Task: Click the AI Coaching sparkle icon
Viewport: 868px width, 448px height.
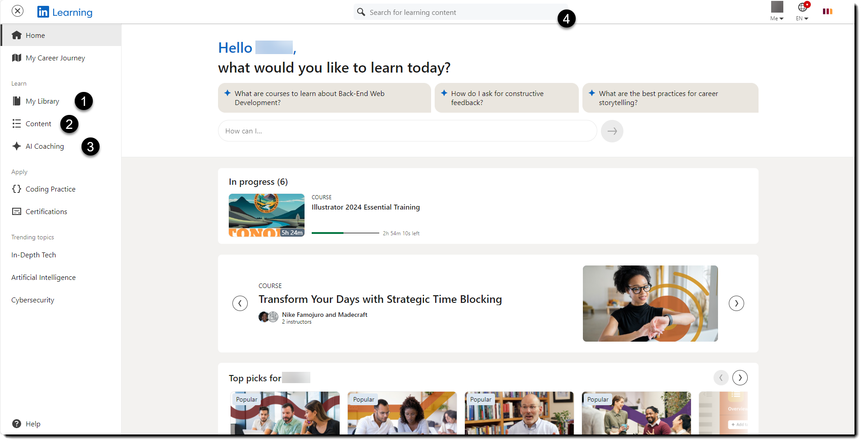Action: [x=17, y=146]
